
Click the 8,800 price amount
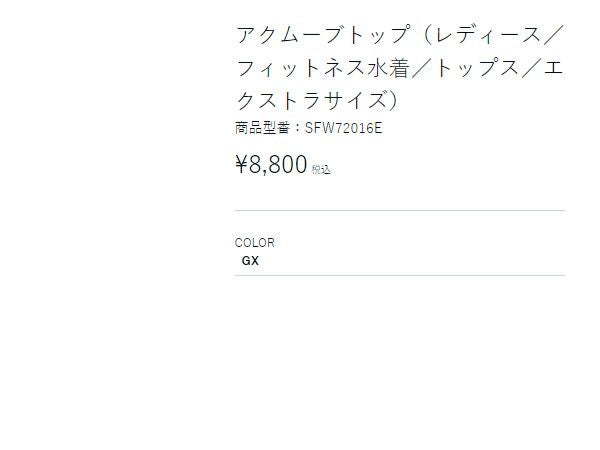click(x=279, y=165)
